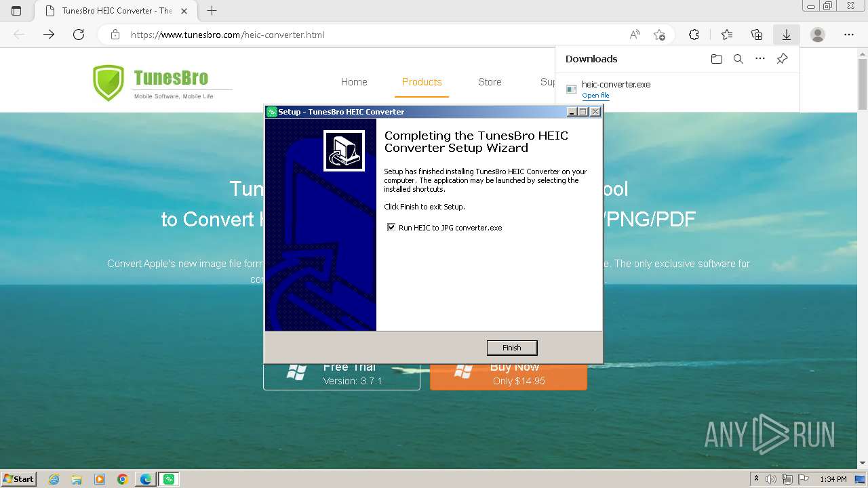This screenshot has width=868, height=488.
Task: Click the browser Back arrow
Action: tap(19, 35)
